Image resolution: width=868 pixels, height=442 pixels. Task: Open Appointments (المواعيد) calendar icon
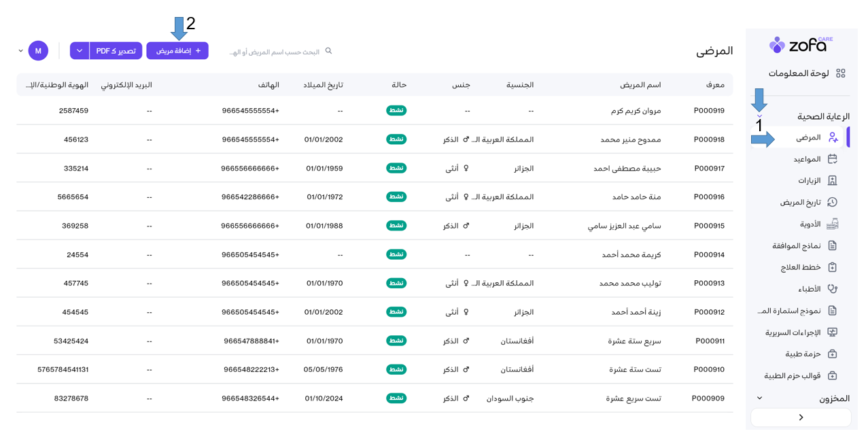point(832,159)
